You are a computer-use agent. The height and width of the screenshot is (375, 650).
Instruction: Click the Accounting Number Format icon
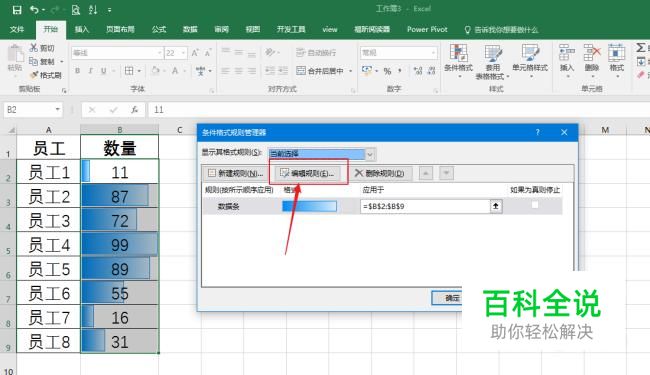point(367,70)
